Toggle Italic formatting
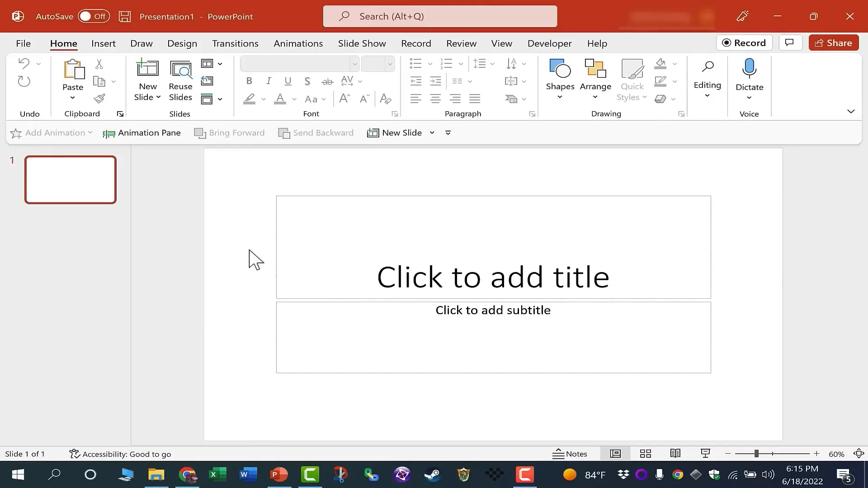 [x=269, y=81]
